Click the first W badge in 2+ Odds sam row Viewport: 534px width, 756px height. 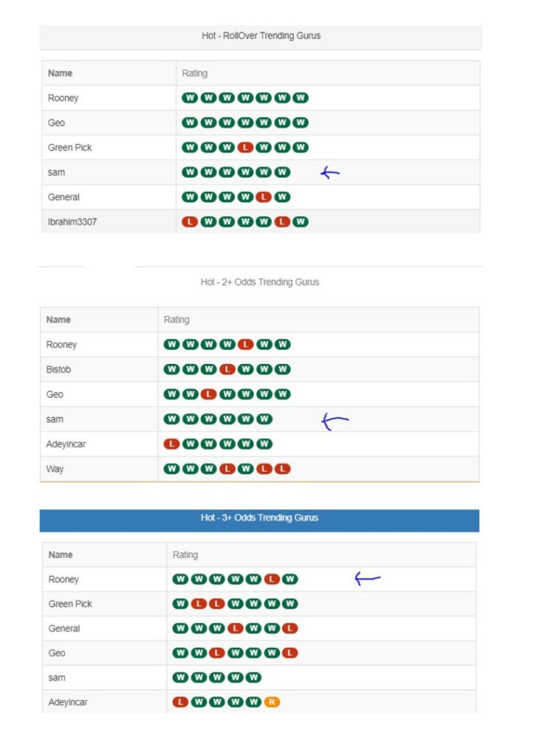[x=172, y=419]
